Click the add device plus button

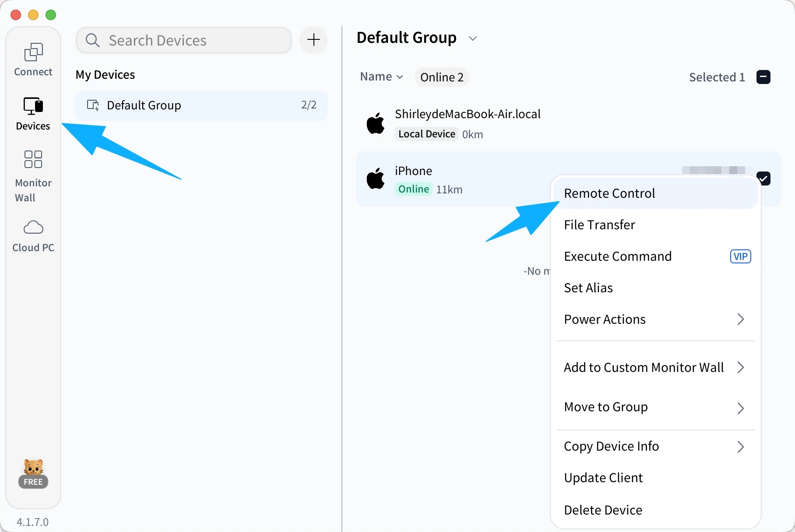pos(313,40)
